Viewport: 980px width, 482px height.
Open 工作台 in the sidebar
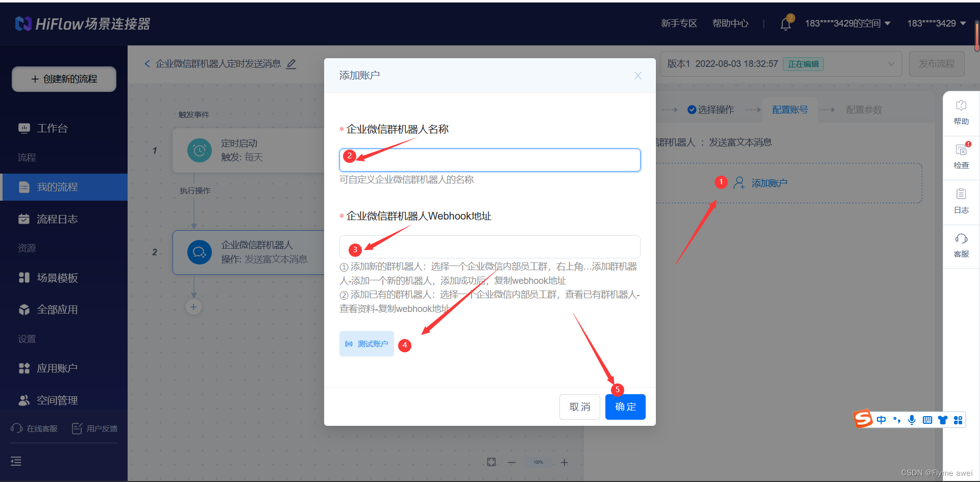[64, 128]
